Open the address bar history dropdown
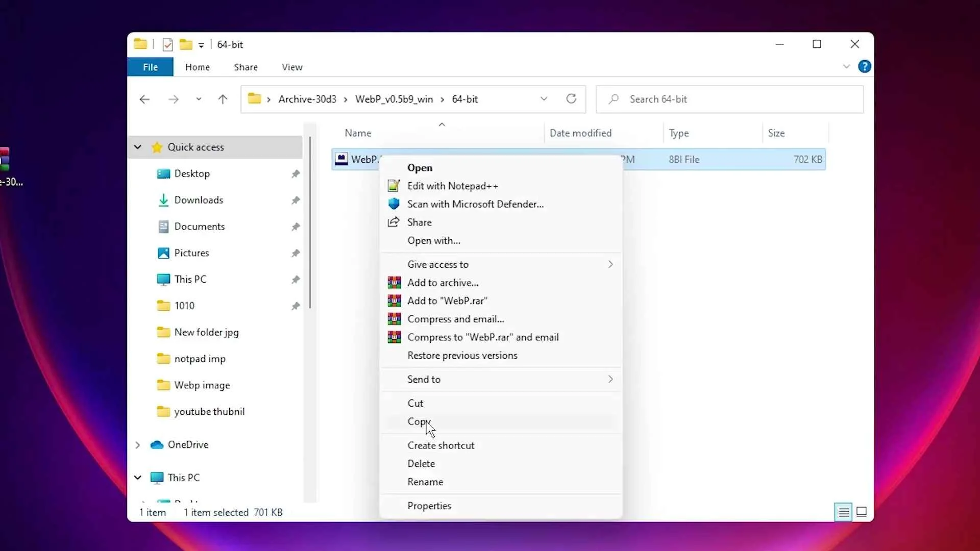The image size is (980, 551). point(544,99)
